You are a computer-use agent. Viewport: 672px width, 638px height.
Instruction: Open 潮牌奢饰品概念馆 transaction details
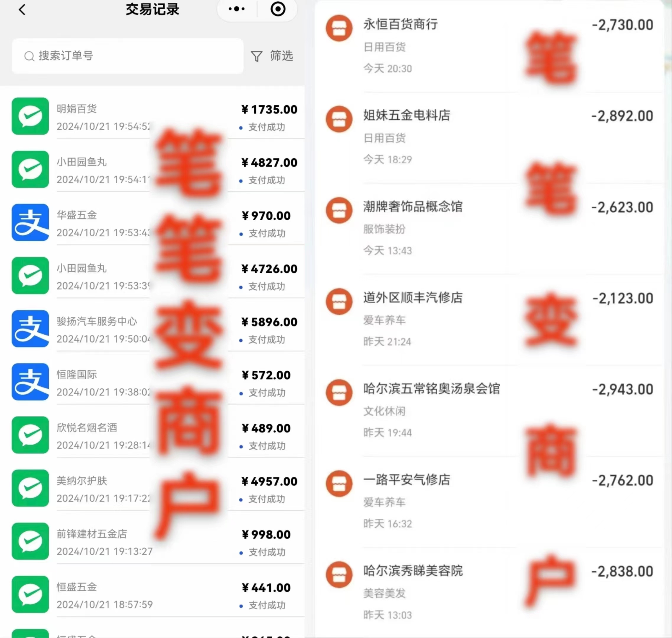point(489,229)
